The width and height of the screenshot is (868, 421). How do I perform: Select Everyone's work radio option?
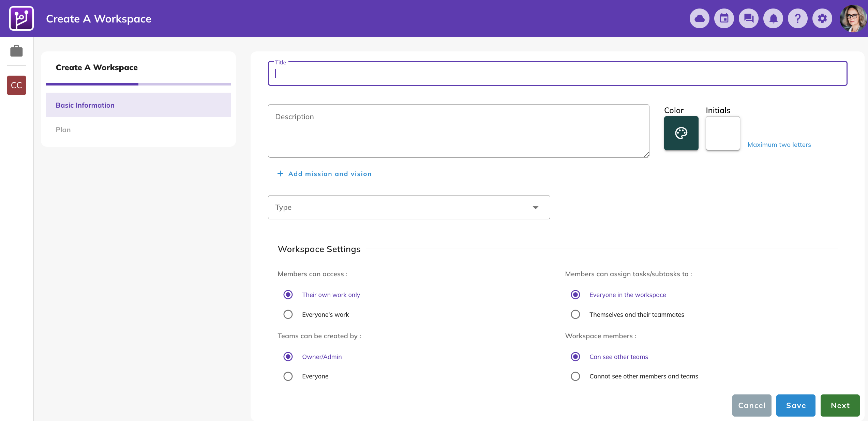click(x=288, y=314)
